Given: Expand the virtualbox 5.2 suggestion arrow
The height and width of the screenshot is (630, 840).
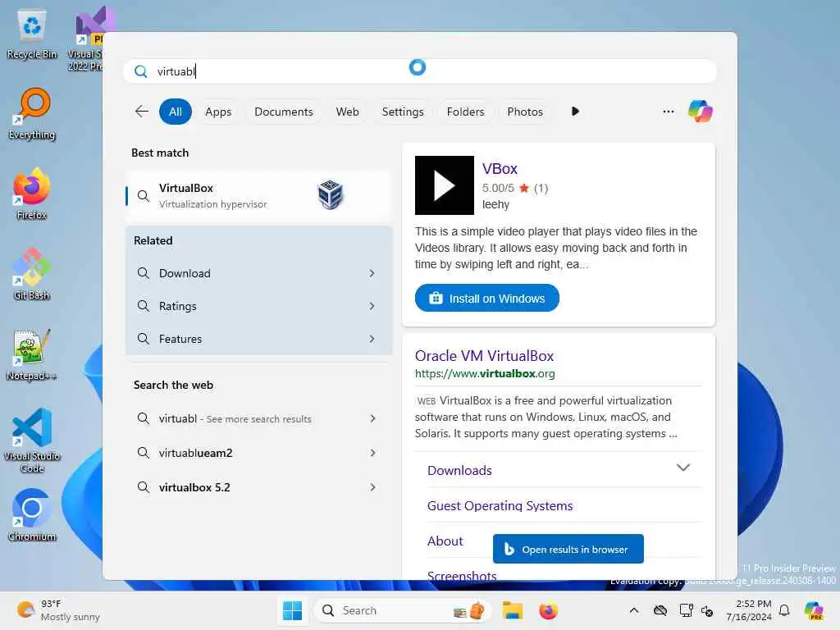Looking at the screenshot, I should pos(372,487).
